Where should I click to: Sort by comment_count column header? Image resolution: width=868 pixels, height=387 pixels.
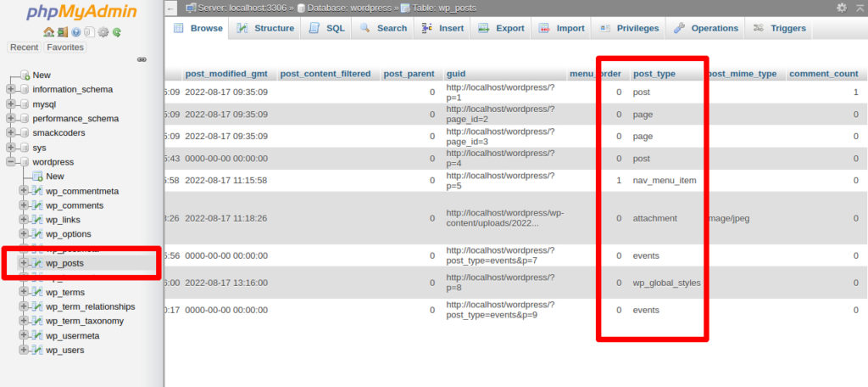click(x=824, y=74)
